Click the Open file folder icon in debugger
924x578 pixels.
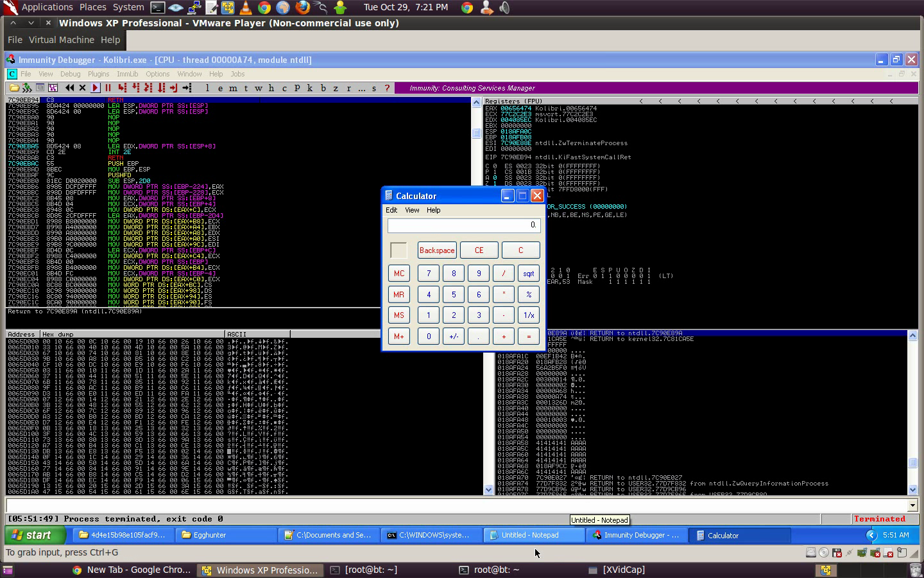[14, 88]
